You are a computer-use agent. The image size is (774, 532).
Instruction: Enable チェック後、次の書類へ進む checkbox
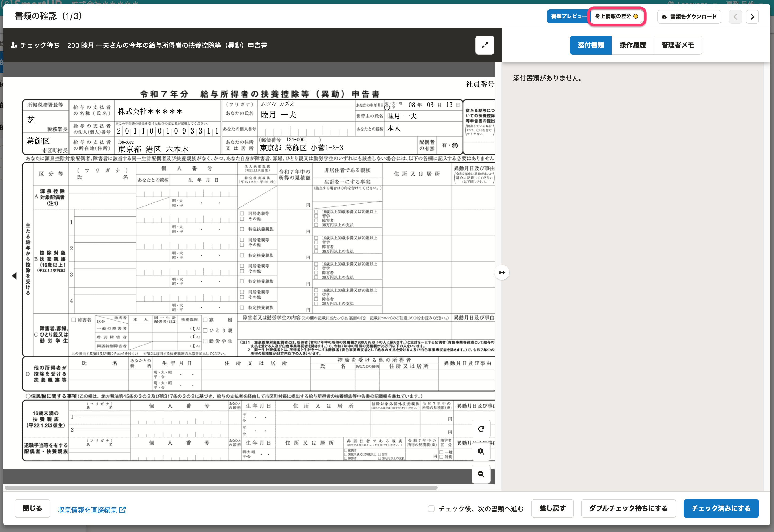431,509
